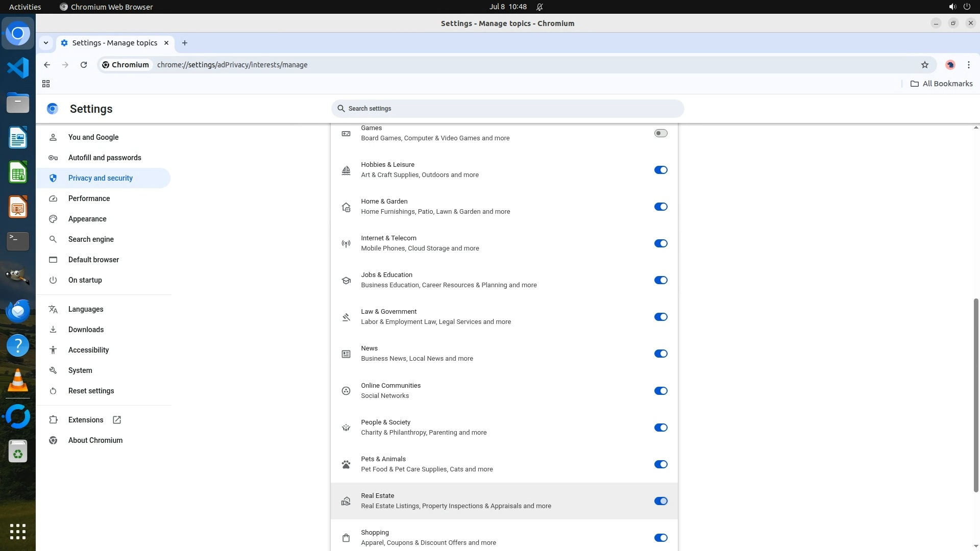
Task: Open a new tab with the plus button
Action: click(185, 43)
